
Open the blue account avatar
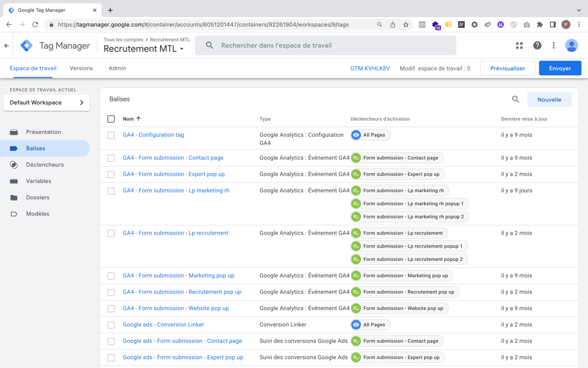(572, 45)
